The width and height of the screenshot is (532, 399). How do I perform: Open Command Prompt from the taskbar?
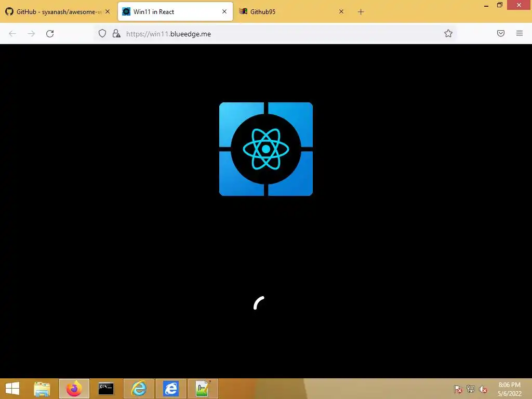point(106,389)
